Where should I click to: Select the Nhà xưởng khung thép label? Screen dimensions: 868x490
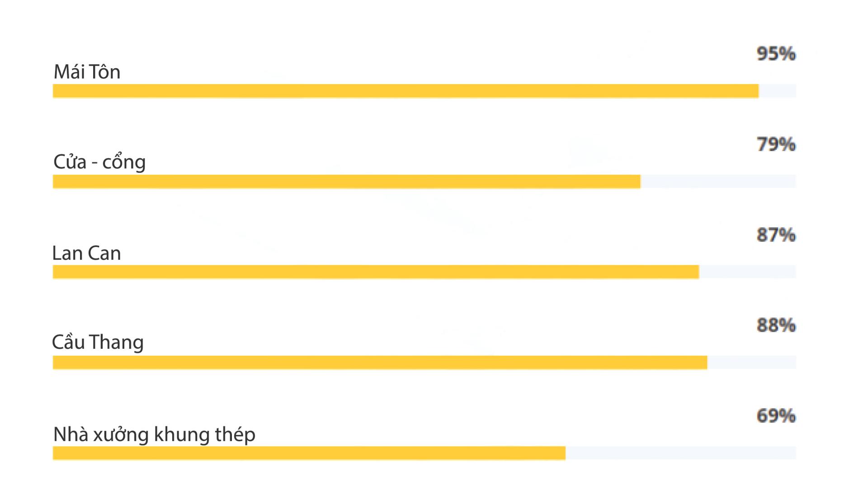[x=154, y=434]
